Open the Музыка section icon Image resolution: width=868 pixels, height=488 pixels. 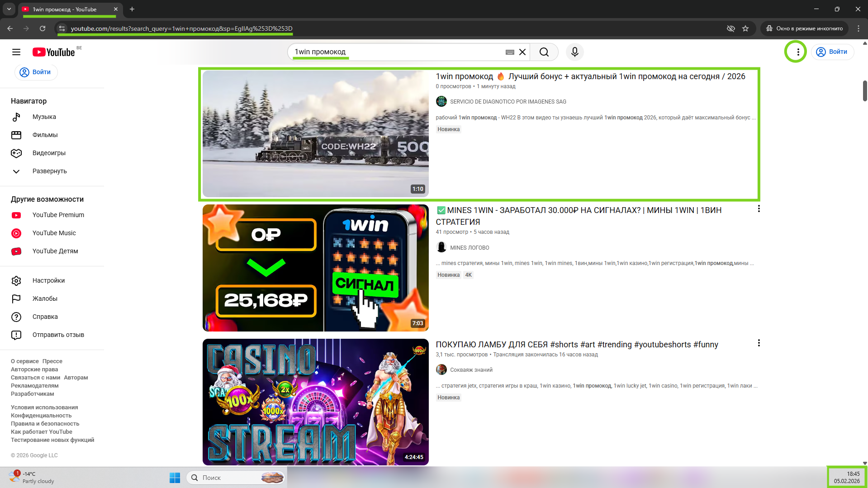point(16,117)
